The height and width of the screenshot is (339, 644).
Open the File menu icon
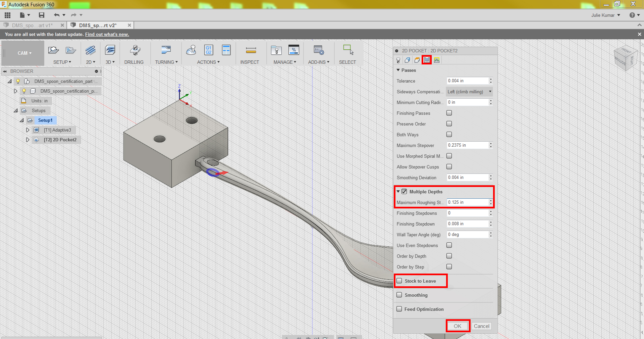click(x=24, y=15)
